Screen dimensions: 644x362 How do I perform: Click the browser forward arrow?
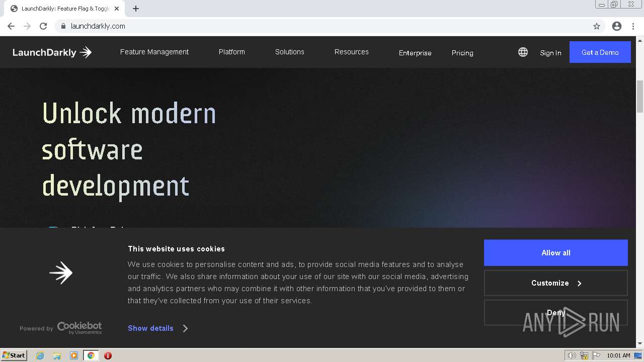[x=27, y=26]
